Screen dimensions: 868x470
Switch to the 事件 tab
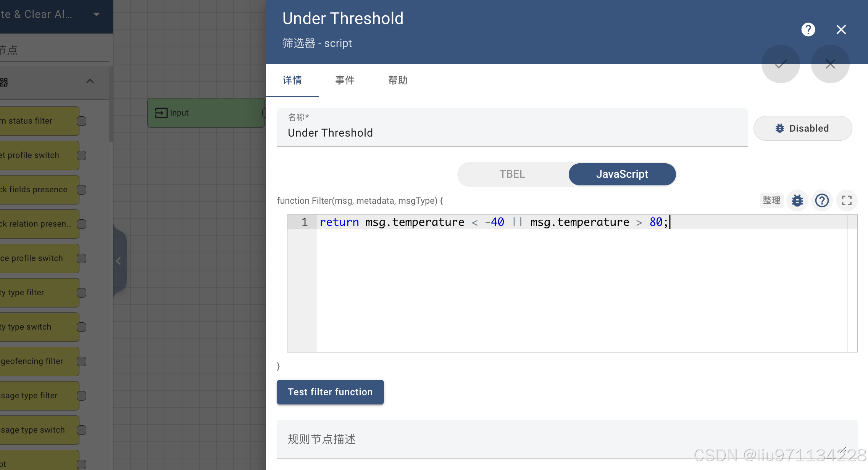click(x=345, y=80)
